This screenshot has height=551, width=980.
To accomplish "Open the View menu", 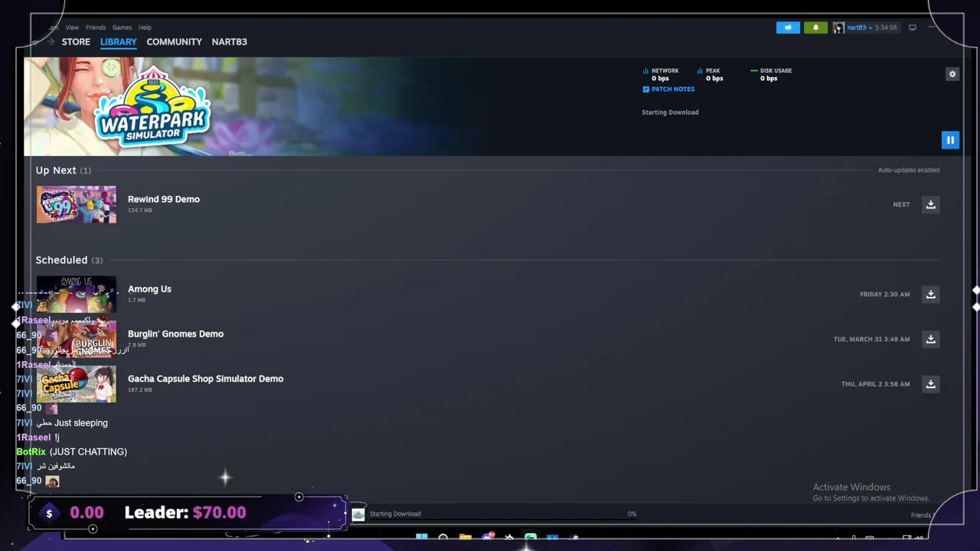I will 72,28.
